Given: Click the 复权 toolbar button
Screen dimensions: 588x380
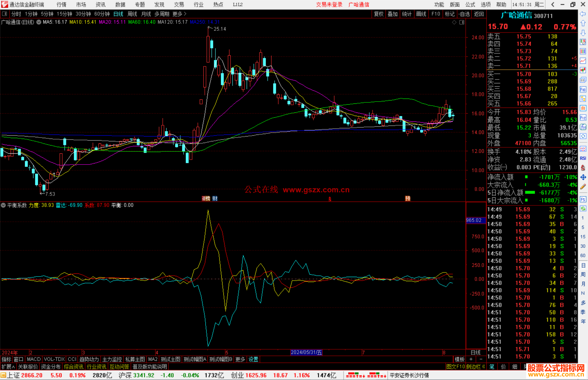Looking at the screenshot, I should 378,14.
